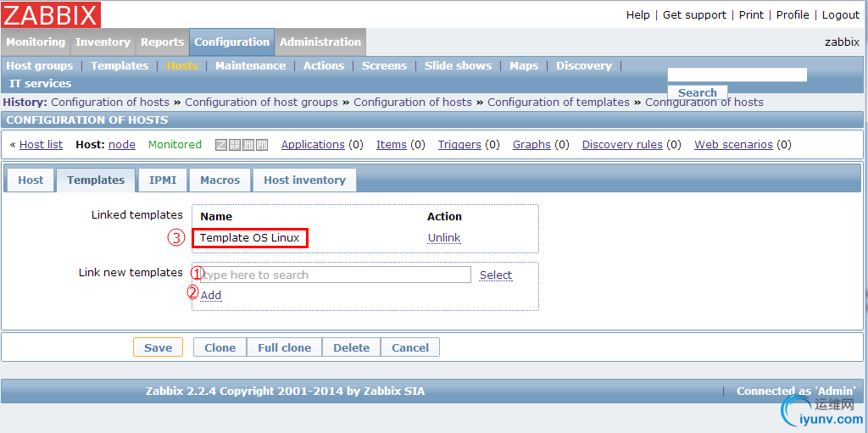Click the Get support link

click(695, 15)
